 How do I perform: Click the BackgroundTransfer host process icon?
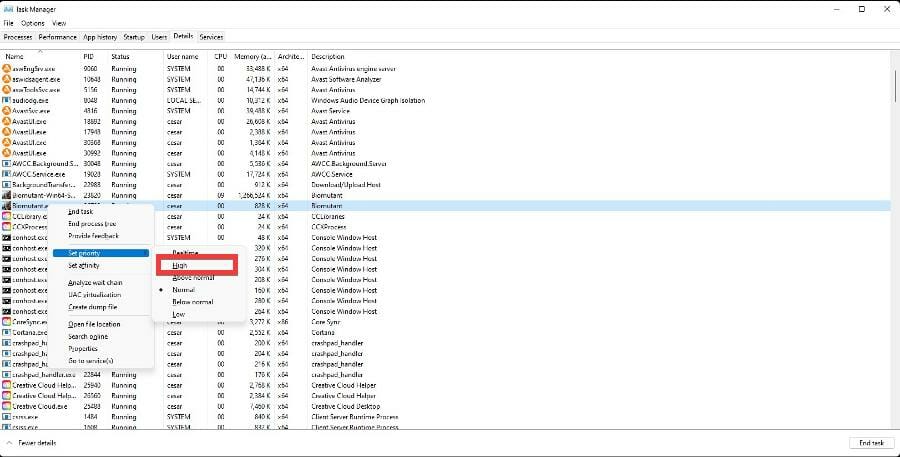click(7, 185)
